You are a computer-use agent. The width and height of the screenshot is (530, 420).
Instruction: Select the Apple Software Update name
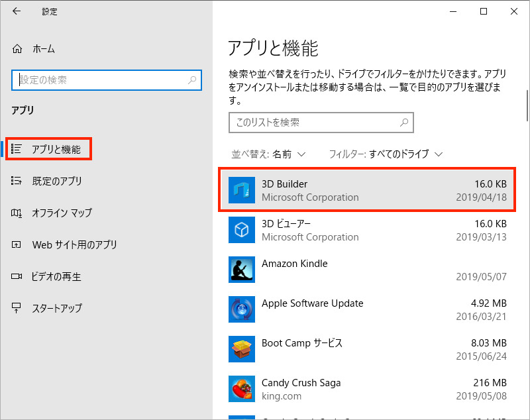point(312,303)
